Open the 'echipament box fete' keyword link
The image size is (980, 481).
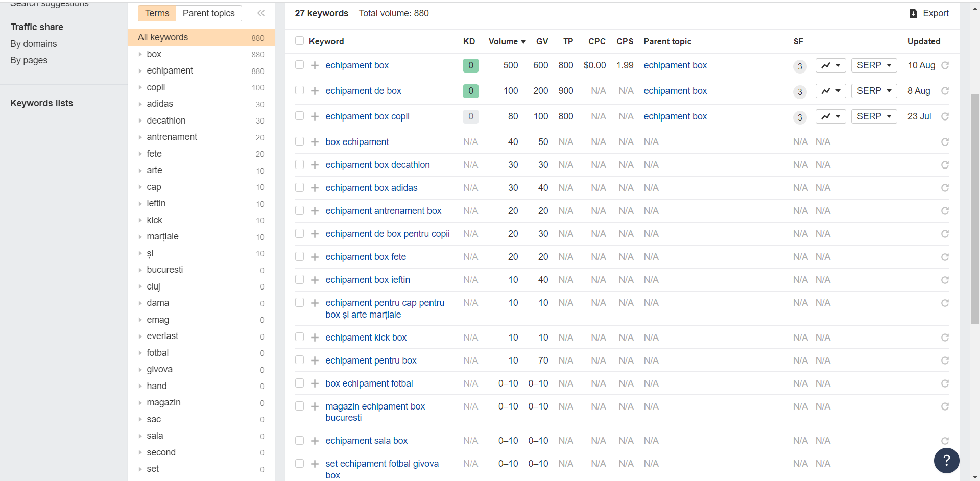[x=365, y=257]
